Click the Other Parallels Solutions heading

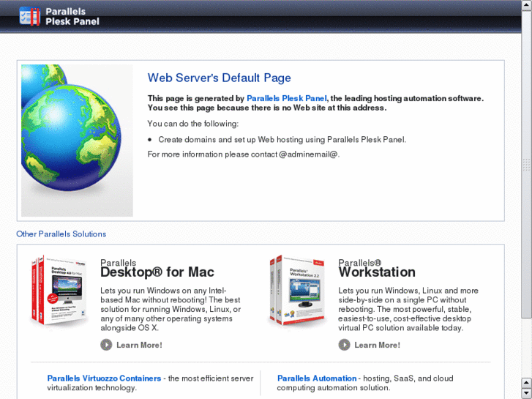(x=61, y=234)
